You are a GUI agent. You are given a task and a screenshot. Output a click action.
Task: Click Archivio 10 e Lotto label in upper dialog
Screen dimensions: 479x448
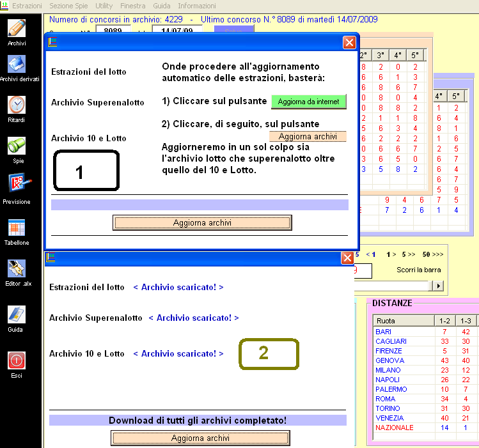(x=89, y=139)
